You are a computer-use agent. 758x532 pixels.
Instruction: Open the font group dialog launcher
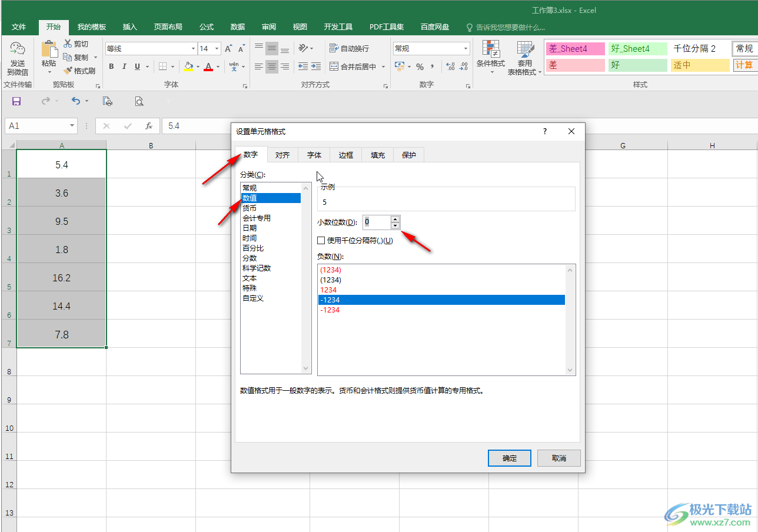pyautogui.click(x=245, y=86)
